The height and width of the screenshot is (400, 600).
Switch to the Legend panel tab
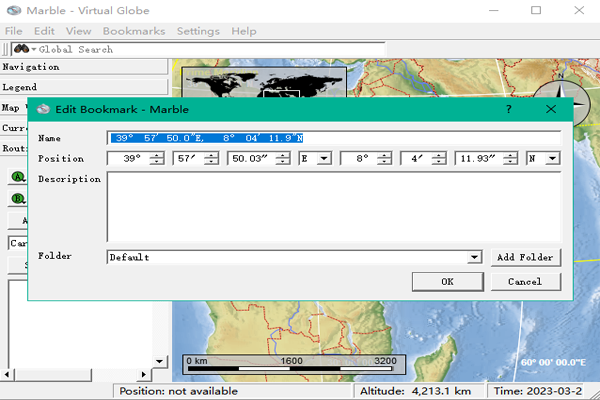pos(84,87)
